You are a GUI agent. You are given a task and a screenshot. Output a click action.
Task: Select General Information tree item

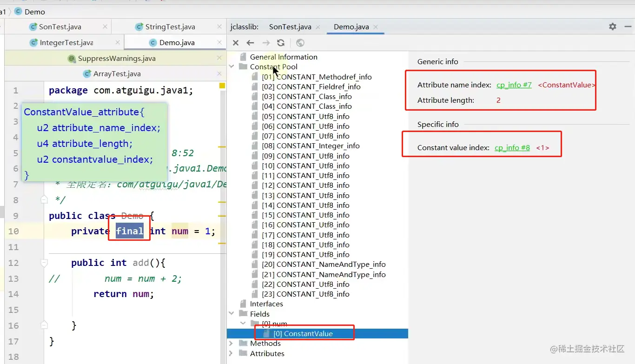(284, 57)
